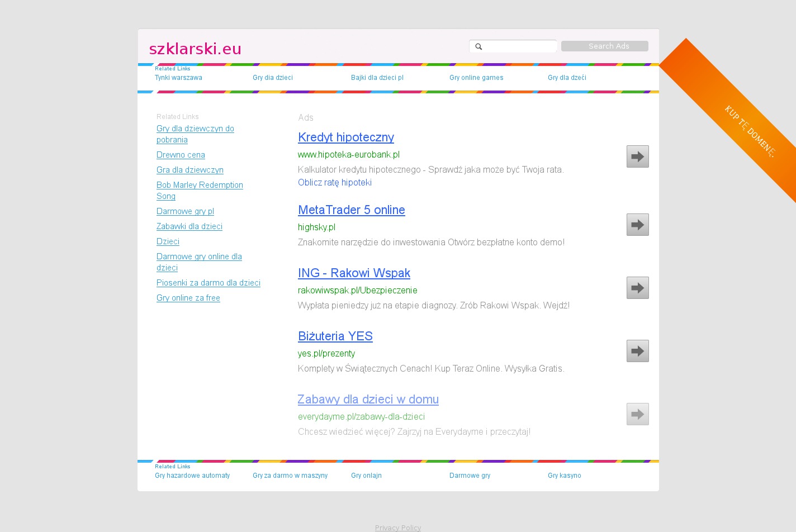Click 'Drewno cena' in the sidebar

tap(181, 155)
